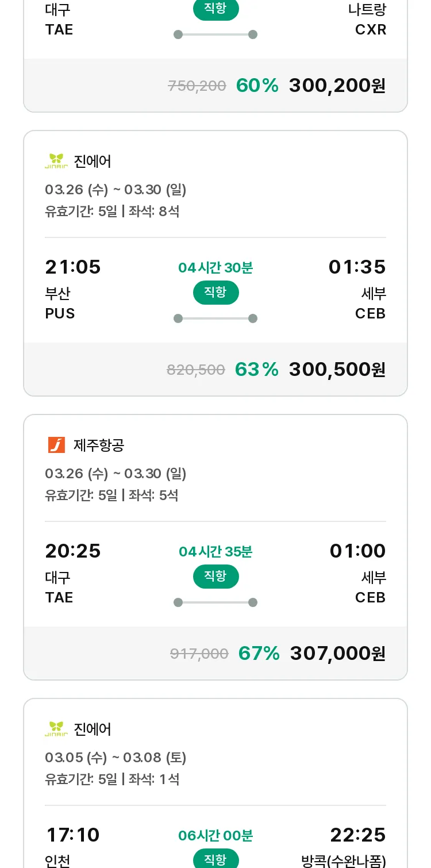
Task: Click the struck-through 820,500 original price
Action: pyautogui.click(x=195, y=370)
